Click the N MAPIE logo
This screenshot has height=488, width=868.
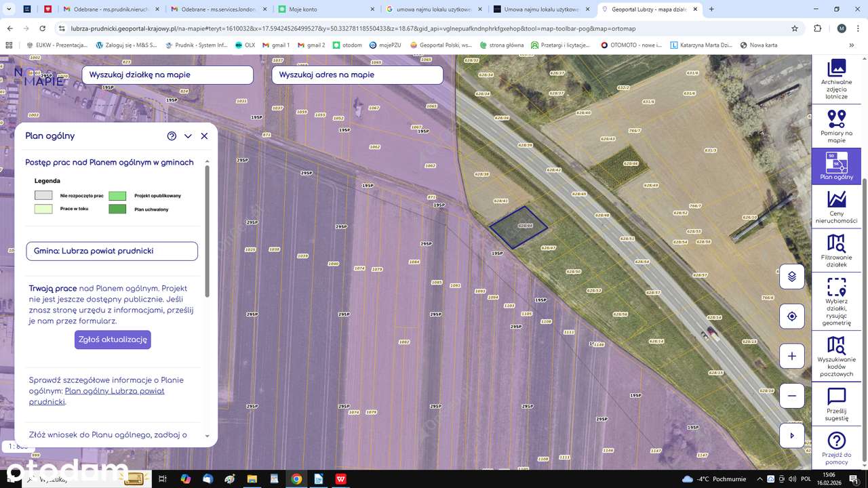point(38,77)
